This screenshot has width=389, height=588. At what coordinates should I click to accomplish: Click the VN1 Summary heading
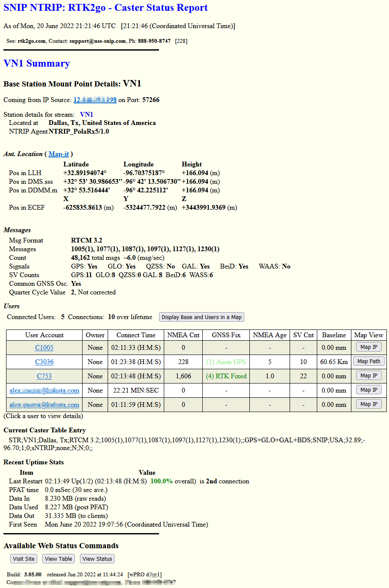point(37,64)
